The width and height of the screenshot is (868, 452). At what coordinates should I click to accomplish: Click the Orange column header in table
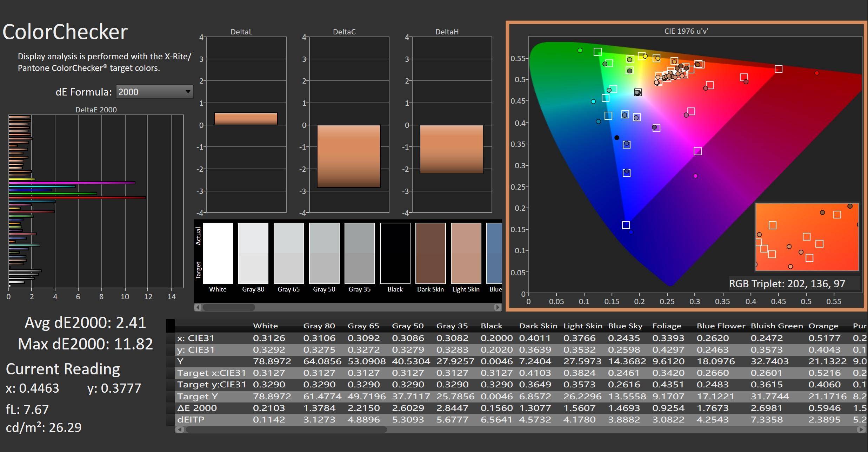[x=823, y=326]
